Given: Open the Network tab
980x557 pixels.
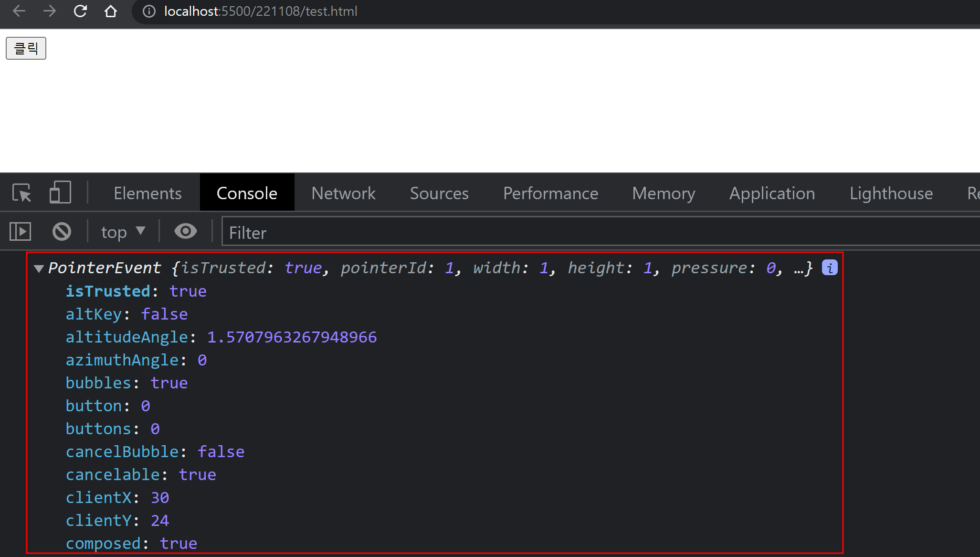Looking at the screenshot, I should tap(343, 193).
